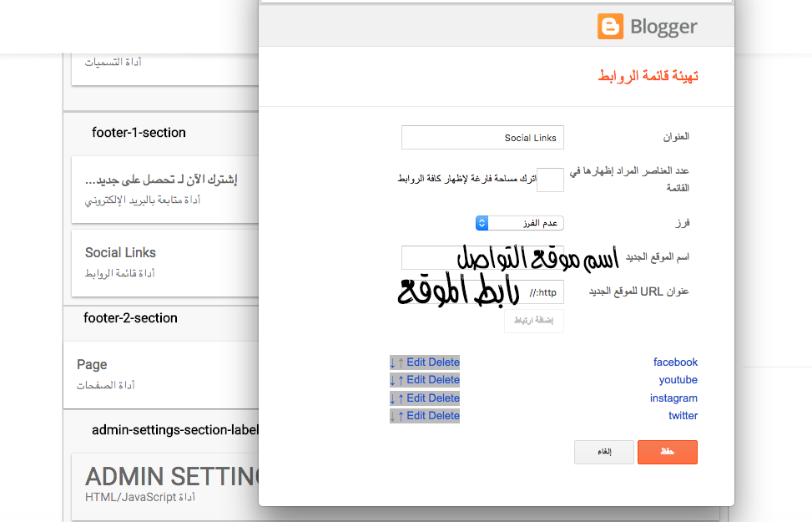Open the youtube link
The image size is (812, 522).
coord(678,379)
